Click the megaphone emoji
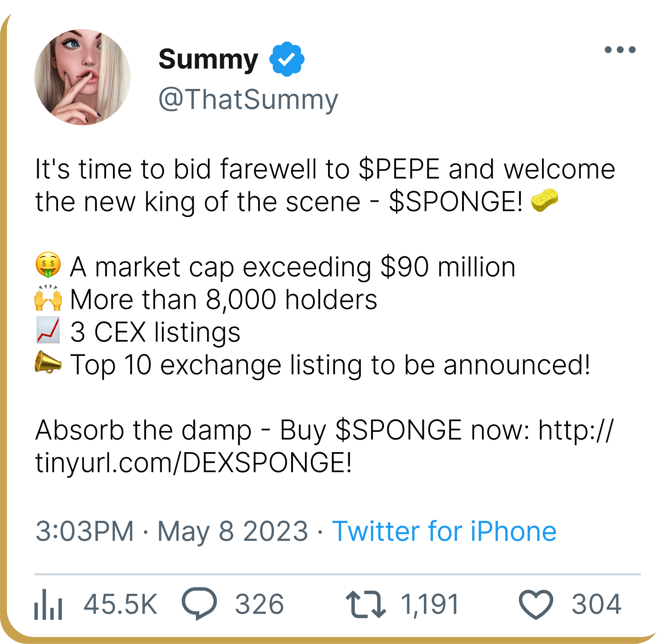 click(x=48, y=363)
